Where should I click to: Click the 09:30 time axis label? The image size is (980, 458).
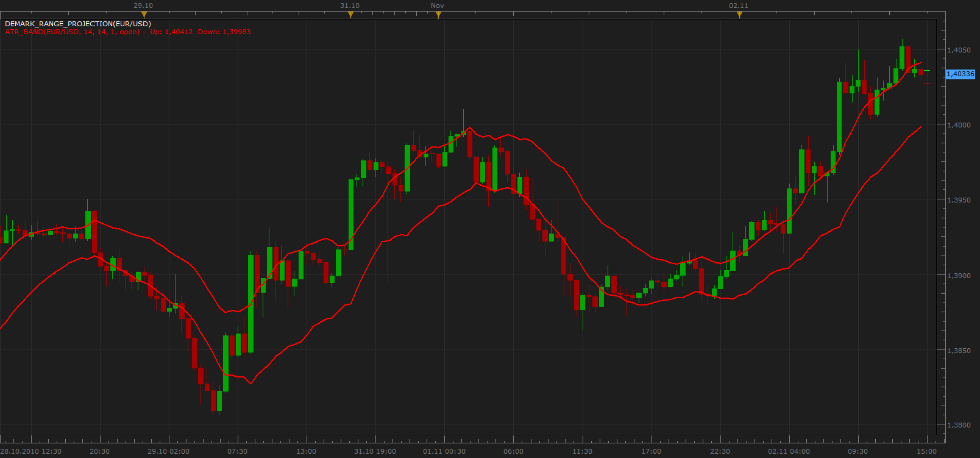click(857, 451)
